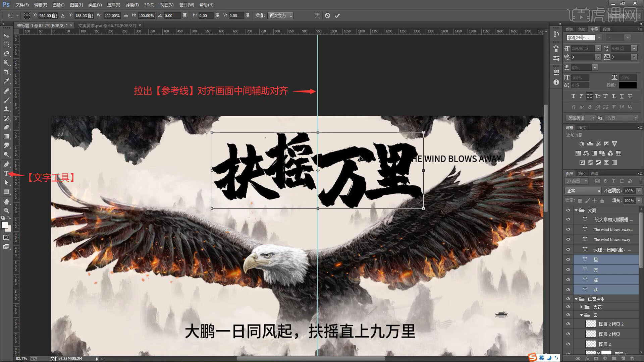The image size is (644, 362).
Task: Select the Crop tool
Action: point(6,72)
